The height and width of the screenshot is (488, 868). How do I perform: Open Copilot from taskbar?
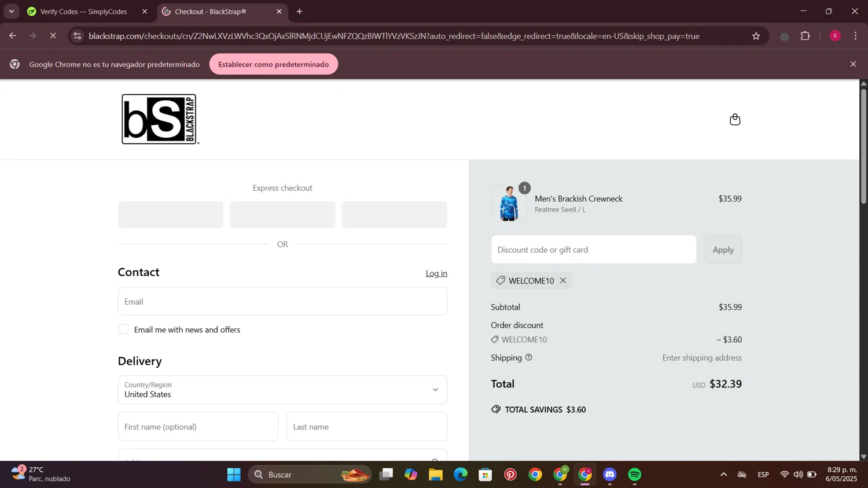click(411, 475)
